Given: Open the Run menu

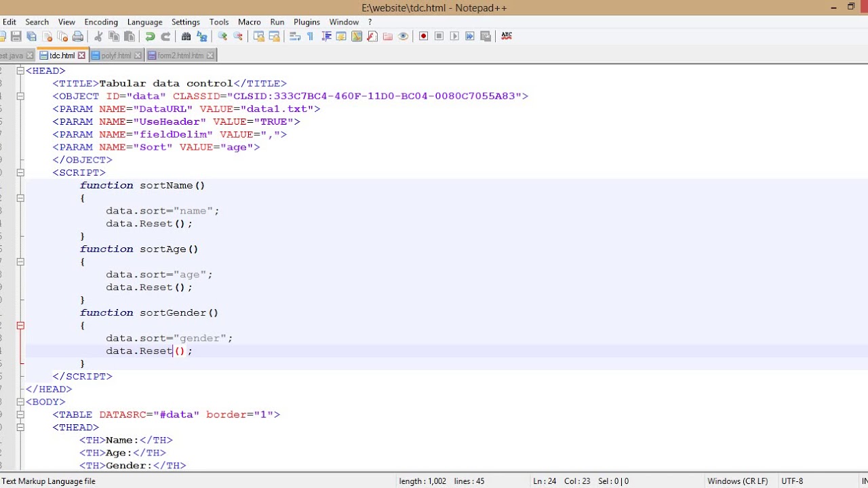Looking at the screenshot, I should (277, 22).
